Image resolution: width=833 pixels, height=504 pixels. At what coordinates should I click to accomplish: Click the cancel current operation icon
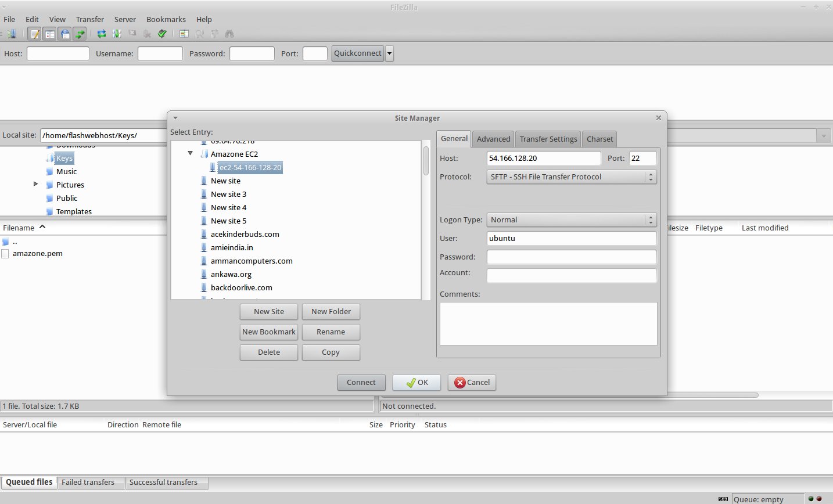pyautogui.click(x=132, y=34)
